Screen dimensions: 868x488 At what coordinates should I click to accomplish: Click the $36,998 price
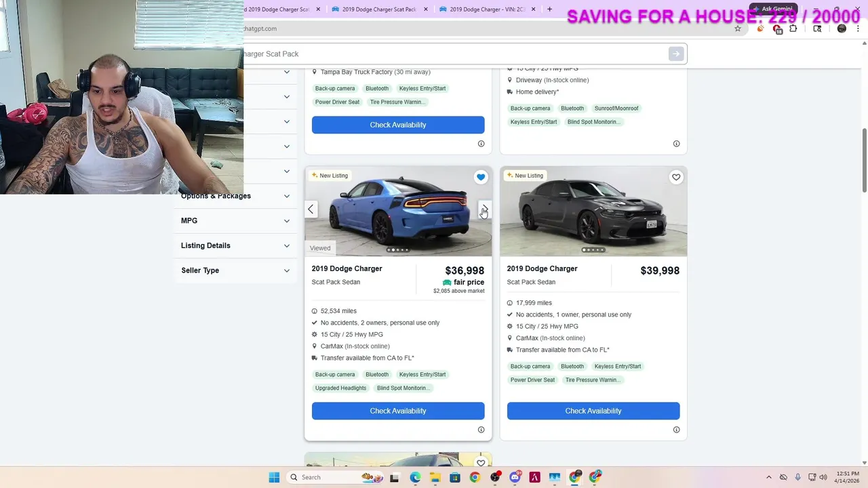[465, 270]
